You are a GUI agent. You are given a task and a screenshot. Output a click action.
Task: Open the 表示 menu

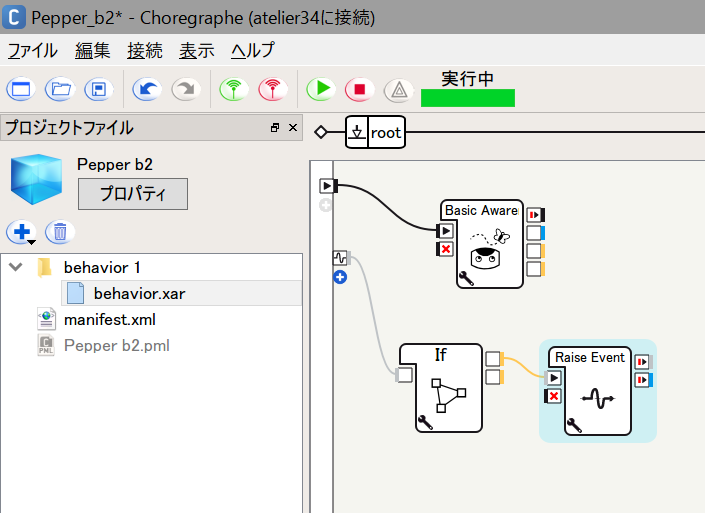[x=196, y=50]
